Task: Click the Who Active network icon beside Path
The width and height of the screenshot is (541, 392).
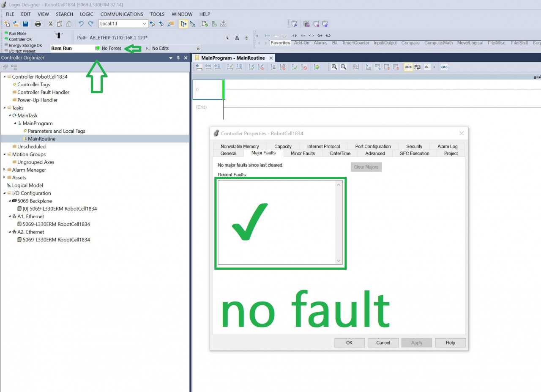Action: click(x=237, y=38)
